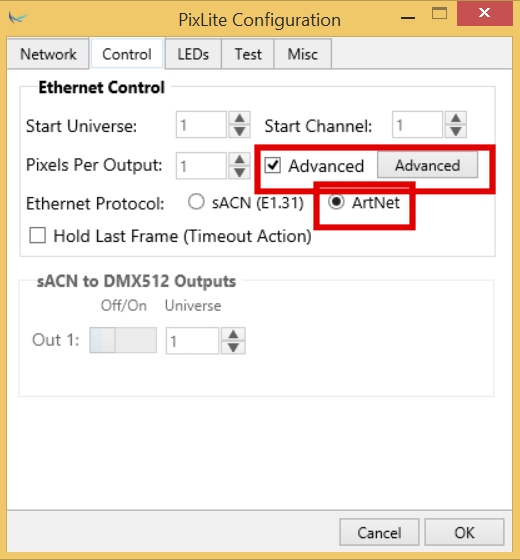The image size is (520, 560).
Task: Click the Start Universe input field
Action: click(201, 125)
